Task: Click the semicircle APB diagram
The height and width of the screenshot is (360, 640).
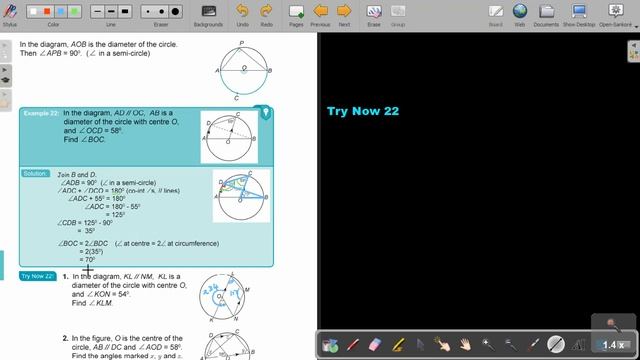Action: 243,70
